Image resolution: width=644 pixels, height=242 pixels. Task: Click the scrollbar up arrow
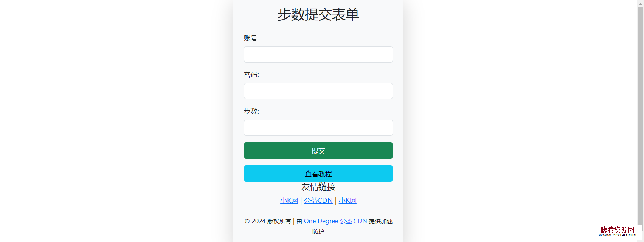click(640, 3)
